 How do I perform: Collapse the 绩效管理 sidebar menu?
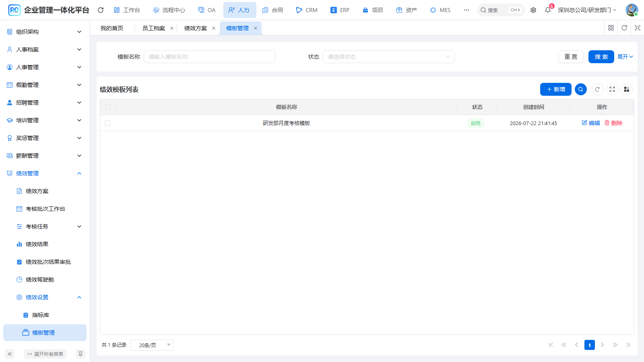[45, 173]
